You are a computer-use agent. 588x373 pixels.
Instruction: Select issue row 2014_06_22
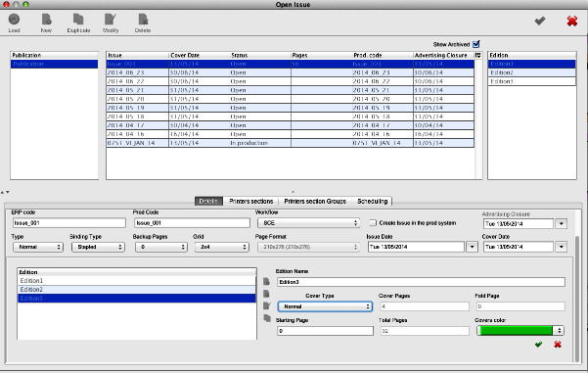point(291,81)
